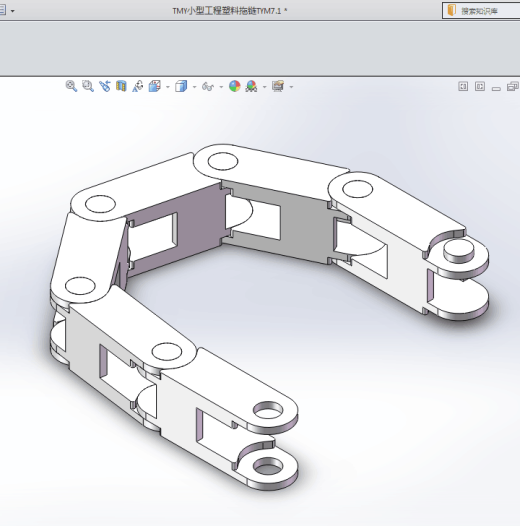520x526 pixels.
Task: Expand the Apply Scene dropdown arrow
Action: click(x=264, y=87)
